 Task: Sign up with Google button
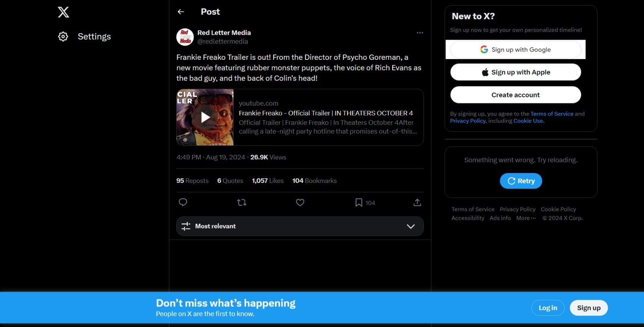[x=516, y=50]
